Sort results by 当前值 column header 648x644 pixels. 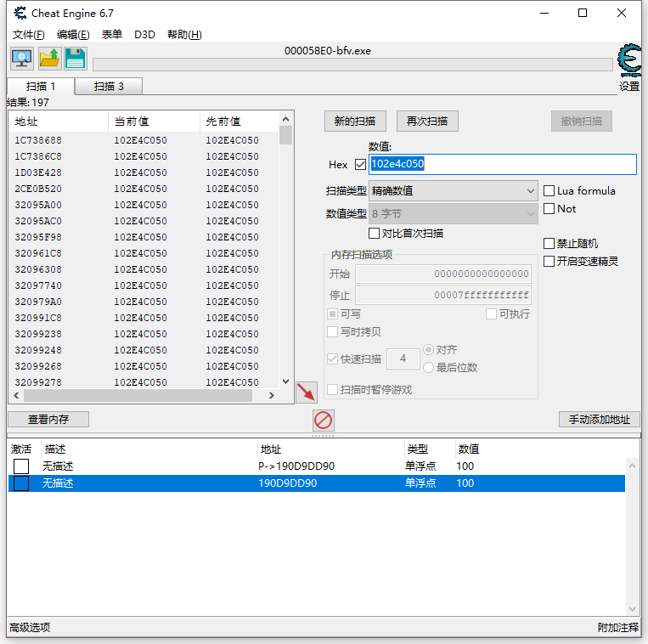click(x=155, y=121)
